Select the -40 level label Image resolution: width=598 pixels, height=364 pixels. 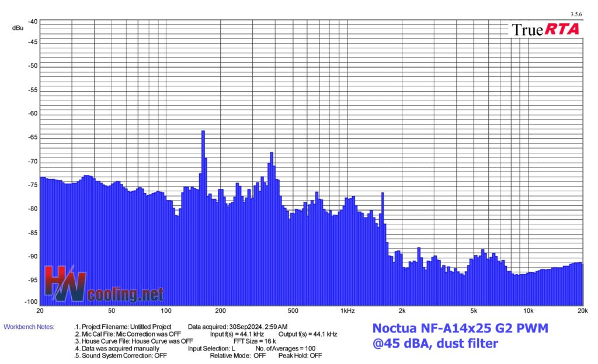pyautogui.click(x=33, y=21)
